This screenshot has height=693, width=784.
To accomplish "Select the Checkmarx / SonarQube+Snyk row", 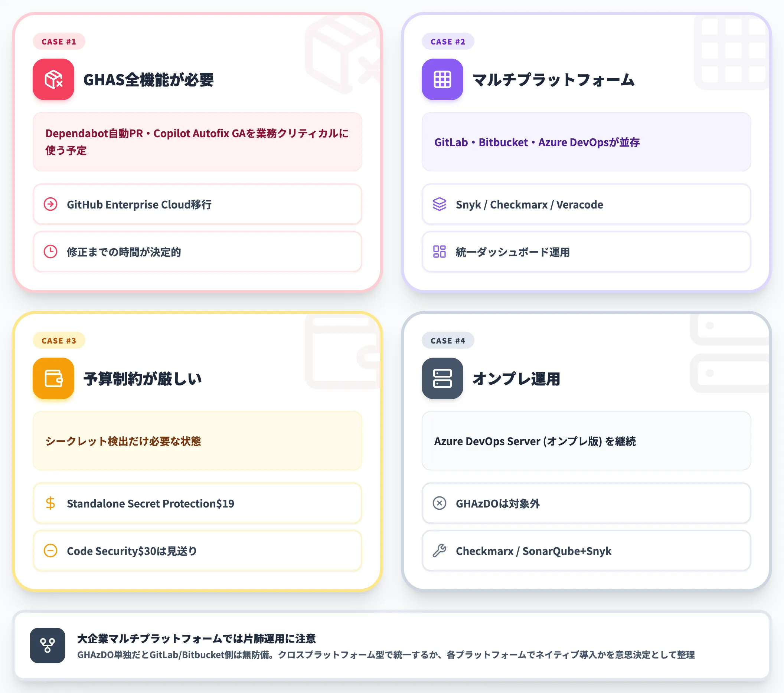I will 587,551.
